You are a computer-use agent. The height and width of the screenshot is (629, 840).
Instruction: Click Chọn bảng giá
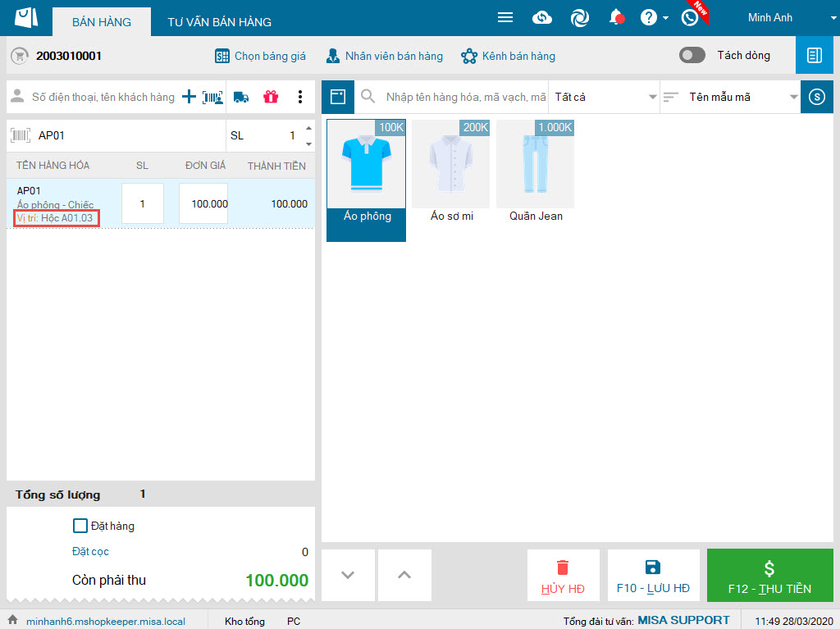point(260,56)
